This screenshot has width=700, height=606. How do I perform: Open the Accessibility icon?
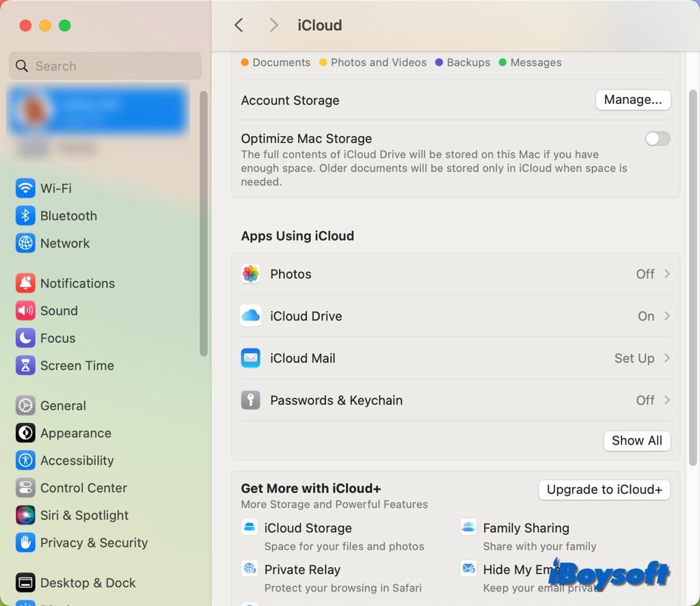point(25,460)
